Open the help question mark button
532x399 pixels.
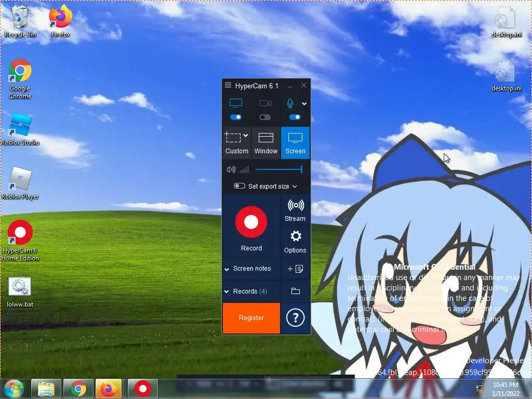pyautogui.click(x=295, y=318)
